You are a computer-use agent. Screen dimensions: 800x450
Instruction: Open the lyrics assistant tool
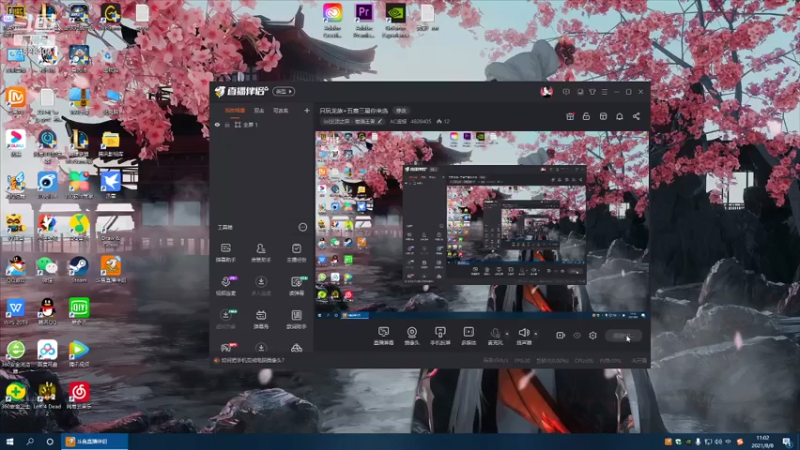(296, 319)
